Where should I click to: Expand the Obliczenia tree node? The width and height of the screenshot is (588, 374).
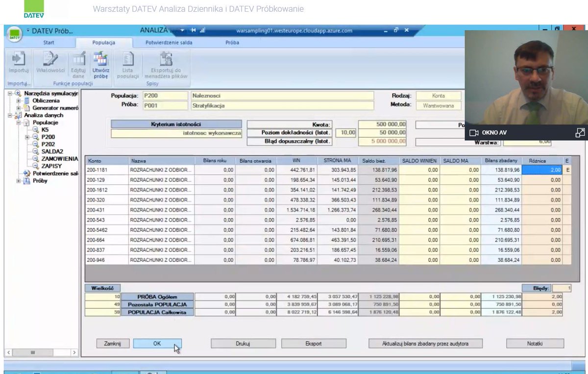[x=19, y=101]
